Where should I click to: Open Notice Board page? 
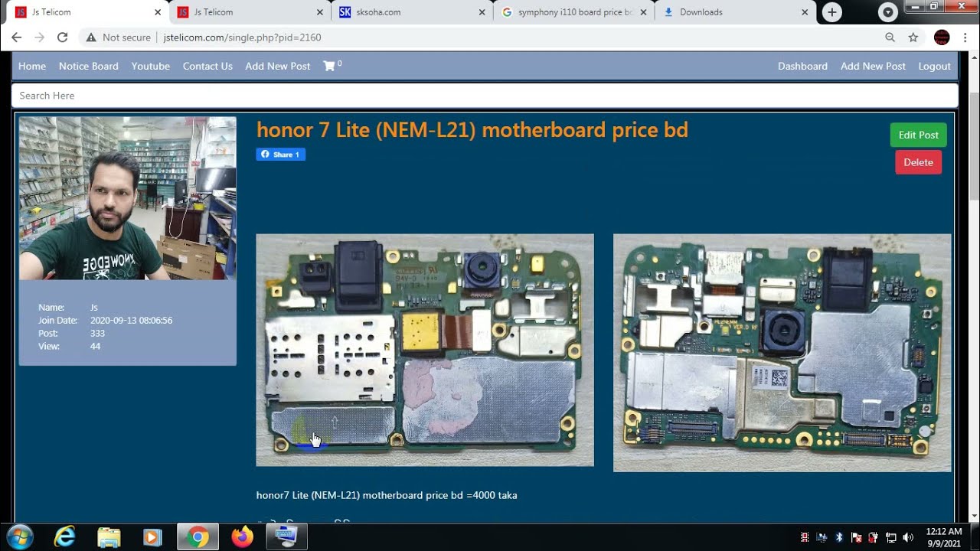pyautogui.click(x=89, y=66)
